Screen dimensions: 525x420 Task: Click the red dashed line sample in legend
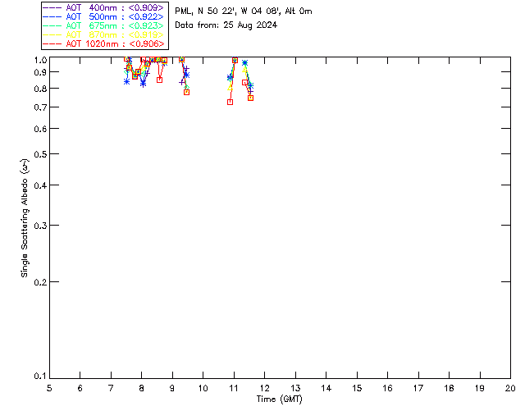click(52, 43)
